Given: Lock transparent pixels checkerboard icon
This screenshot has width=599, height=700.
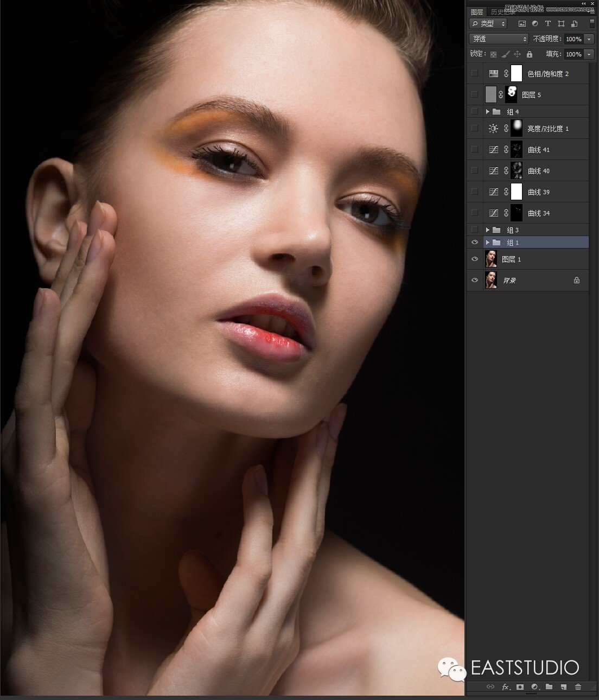Looking at the screenshot, I should click(x=493, y=54).
